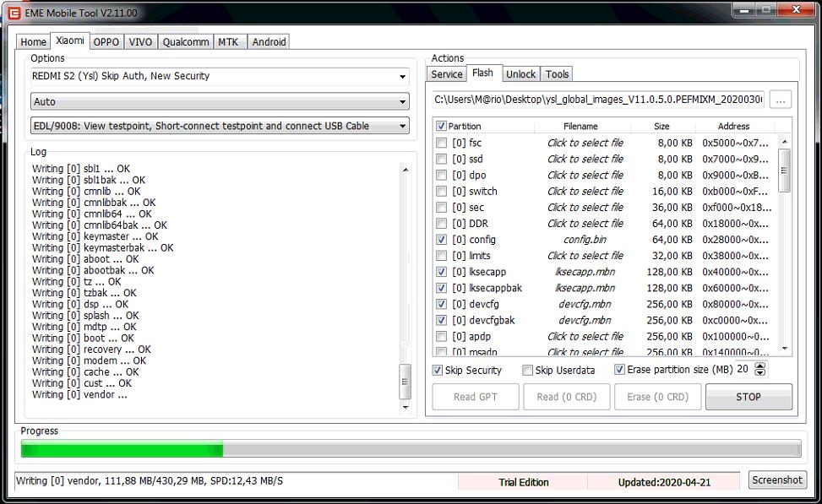Check the apdp partition checkbox
The width and height of the screenshot is (822, 504).
point(441,336)
